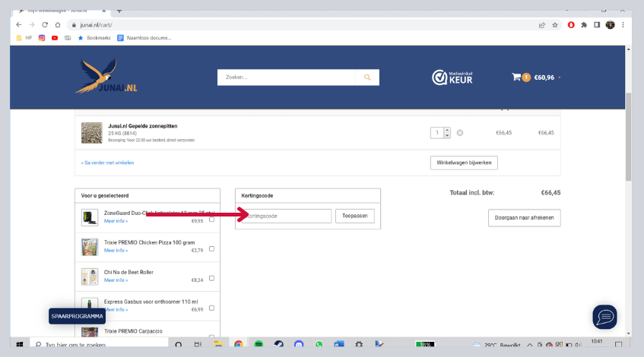Screen dimensions: 644x357
Task: Expand the cart total dropdown arrow
Action: (x=560, y=77)
